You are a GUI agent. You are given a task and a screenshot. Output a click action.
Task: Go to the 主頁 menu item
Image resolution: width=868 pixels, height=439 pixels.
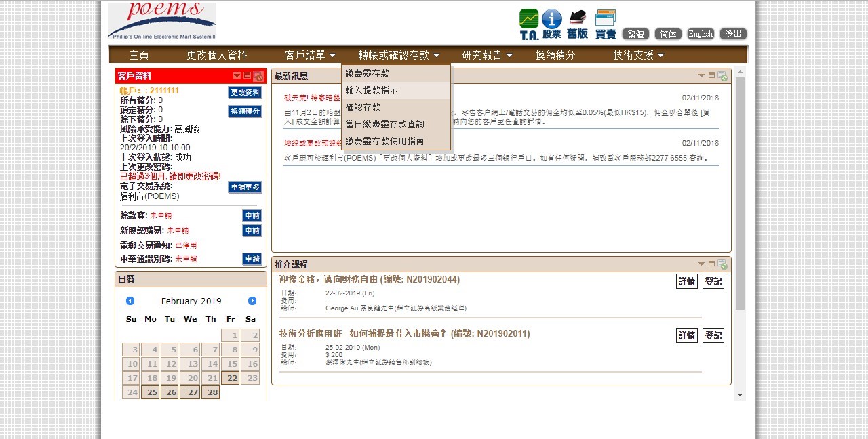point(139,54)
